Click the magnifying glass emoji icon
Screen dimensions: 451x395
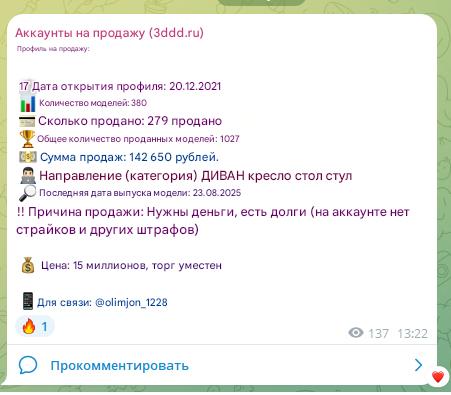click(x=27, y=193)
